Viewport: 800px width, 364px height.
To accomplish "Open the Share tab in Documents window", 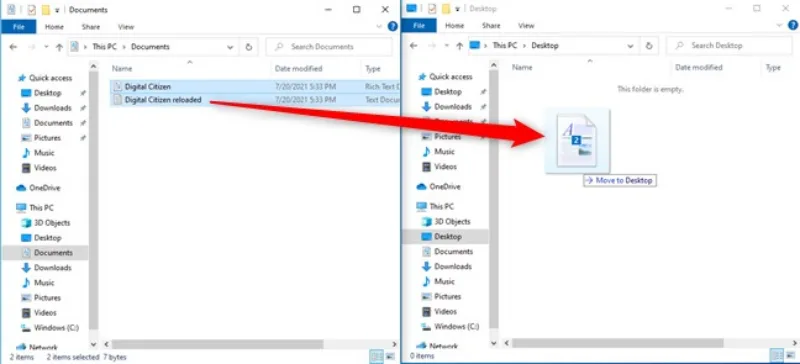I will point(91,27).
